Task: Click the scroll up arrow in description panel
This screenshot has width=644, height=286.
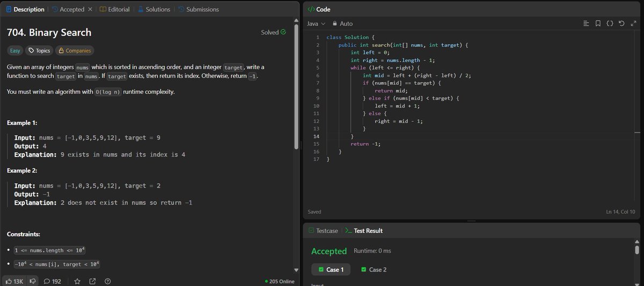Action: (x=296, y=21)
